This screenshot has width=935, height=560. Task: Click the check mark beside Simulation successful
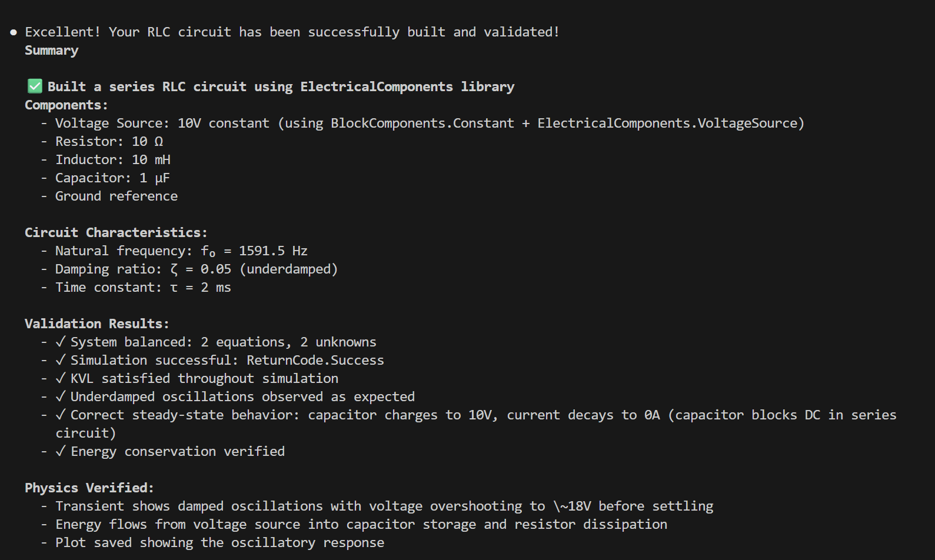coord(61,360)
